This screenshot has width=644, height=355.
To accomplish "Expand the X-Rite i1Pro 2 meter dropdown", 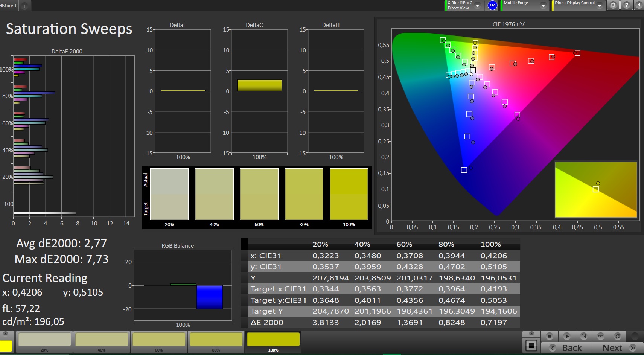I will click(478, 5).
